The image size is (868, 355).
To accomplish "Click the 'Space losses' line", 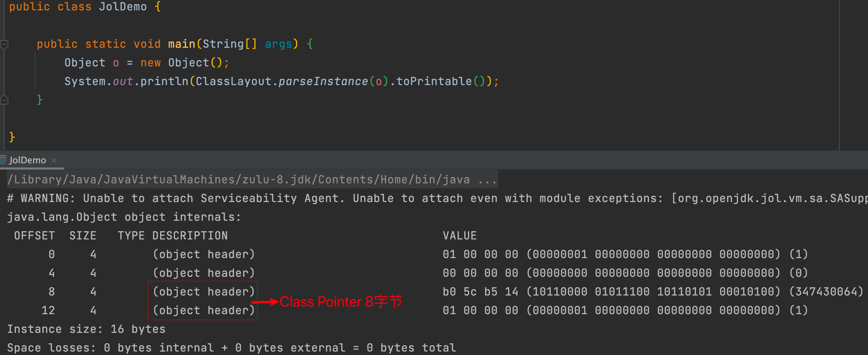I will [x=232, y=348].
